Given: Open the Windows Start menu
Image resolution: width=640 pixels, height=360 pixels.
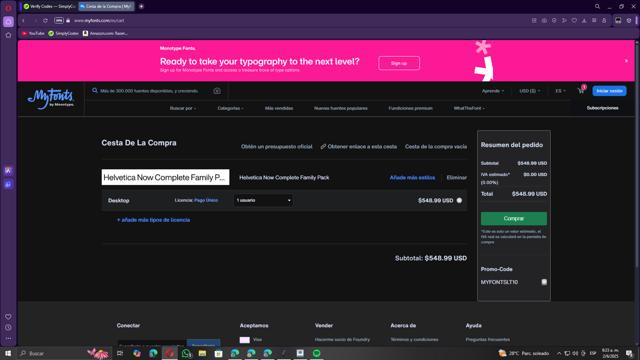Looking at the screenshot, I should pyautogui.click(x=8, y=353).
